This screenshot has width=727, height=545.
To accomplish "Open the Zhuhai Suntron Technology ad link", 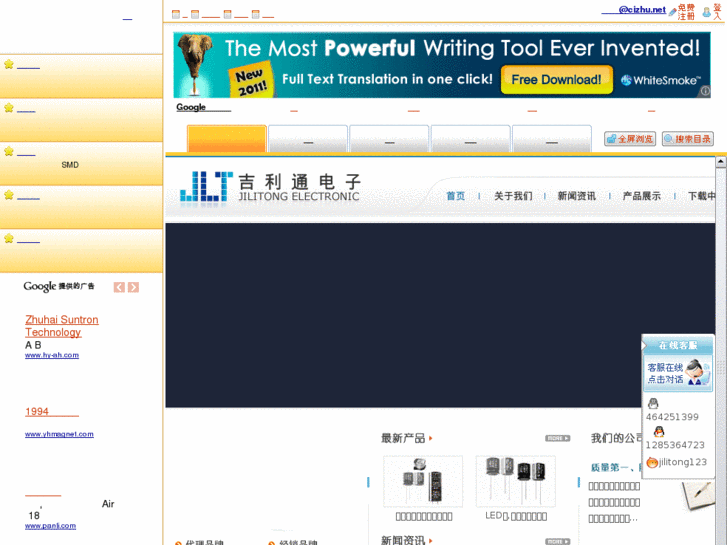I will click(x=62, y=326).
